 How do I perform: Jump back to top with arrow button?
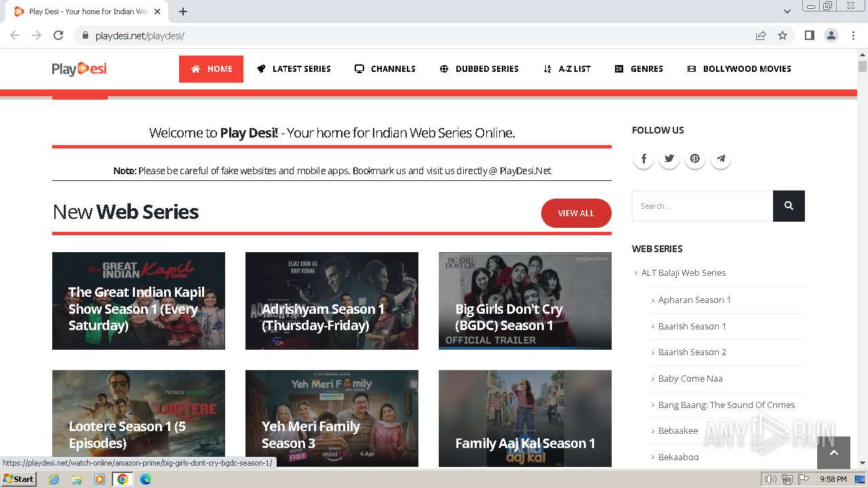pos(833,453)
